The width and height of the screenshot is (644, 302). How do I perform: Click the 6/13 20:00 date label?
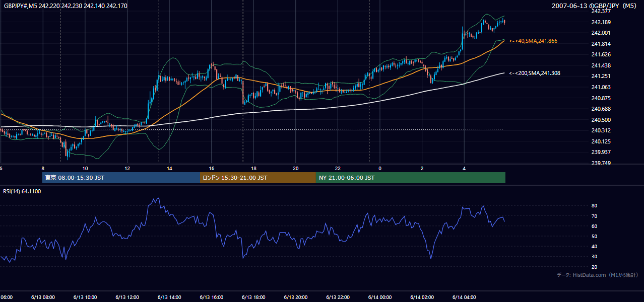coord(295,297)
